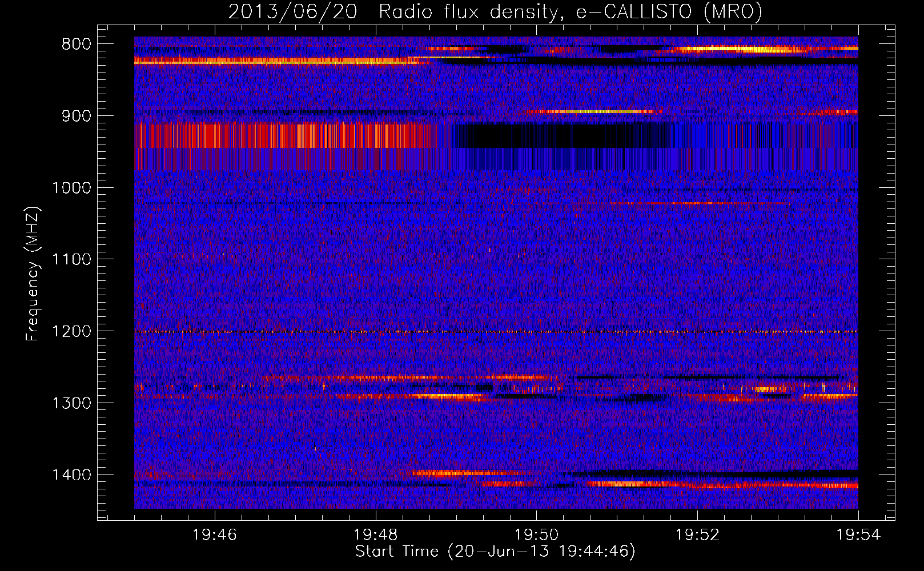Click the '800' frequency tick label
Screen dimensions: 924x571
tap(76, 45)
